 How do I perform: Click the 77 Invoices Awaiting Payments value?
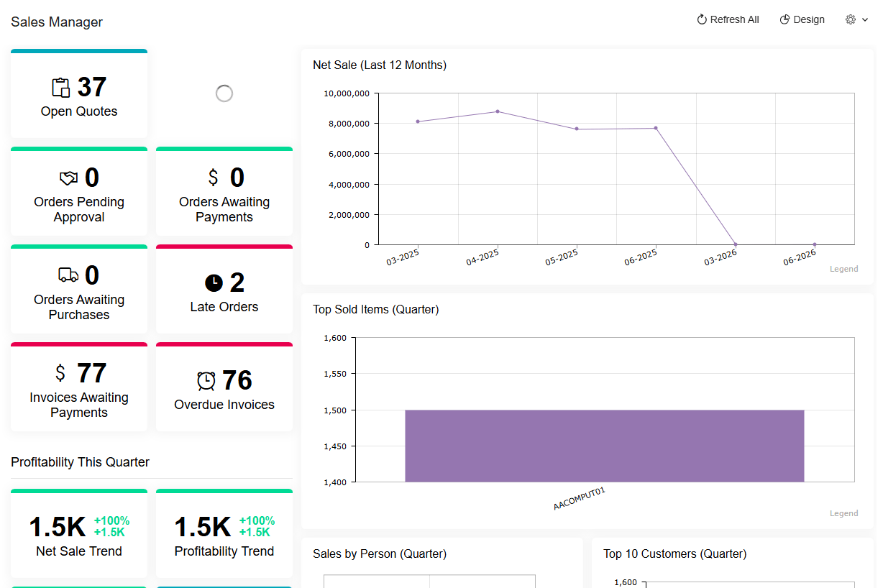click(x=92, y=373)
